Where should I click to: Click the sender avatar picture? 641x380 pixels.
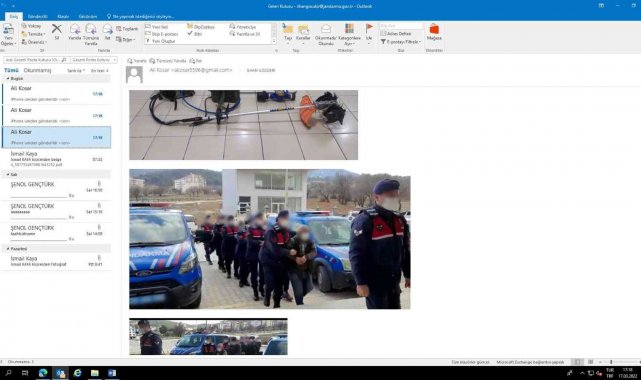[x=134, y=75]
